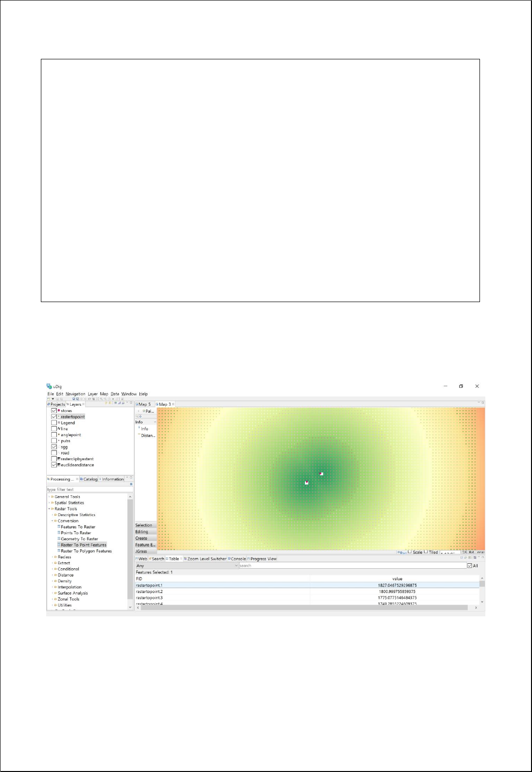Turn on the pubs layer checkbox
Image resolution: width=532 pixels, height=772 pixels.
(54, 441)
